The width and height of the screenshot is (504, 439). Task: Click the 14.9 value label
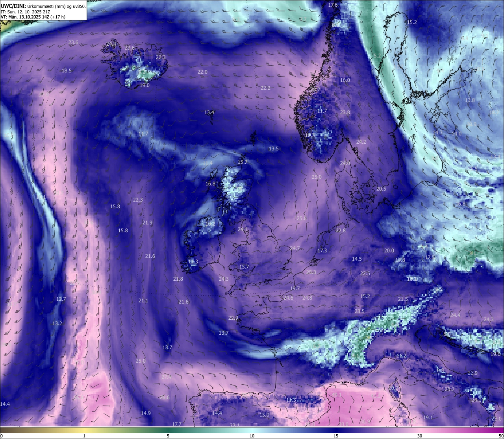[146, 413]
